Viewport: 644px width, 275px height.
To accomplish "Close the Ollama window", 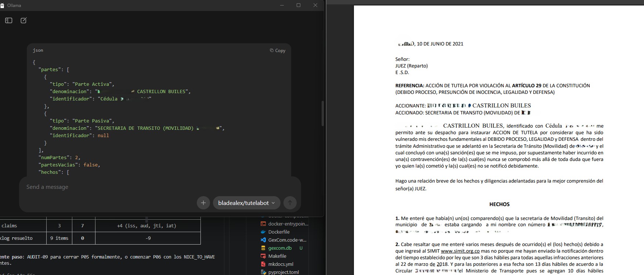I will 315,5.
